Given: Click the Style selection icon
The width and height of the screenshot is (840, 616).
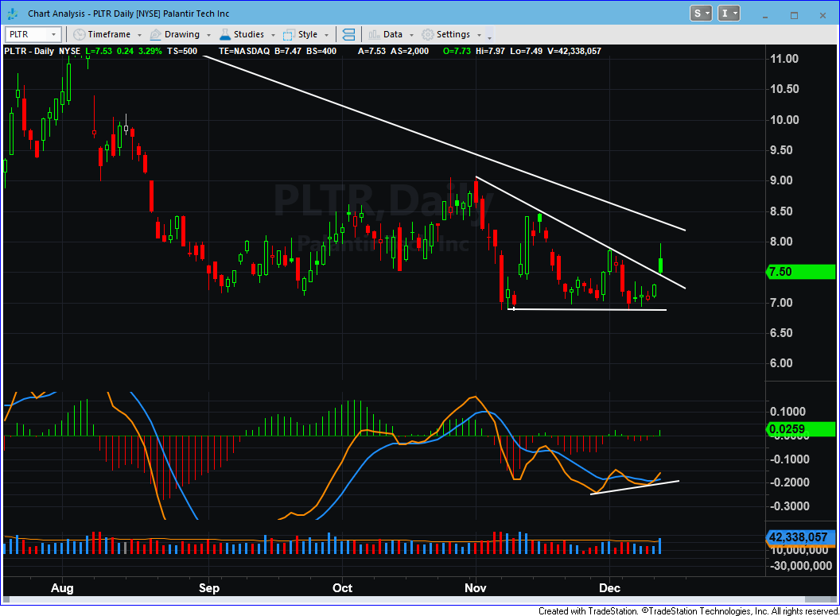Looking at the screenshot, I should 289,35.
